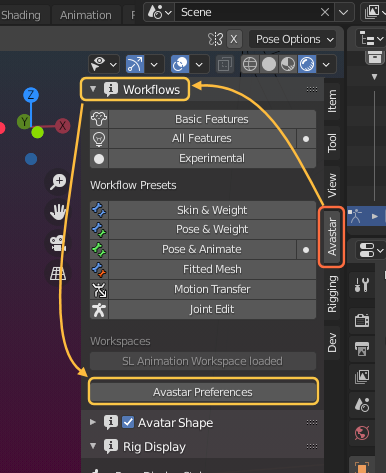Open the Tool sidebar tab
This screenshot has width=386, height=473.
click(332, 143)
